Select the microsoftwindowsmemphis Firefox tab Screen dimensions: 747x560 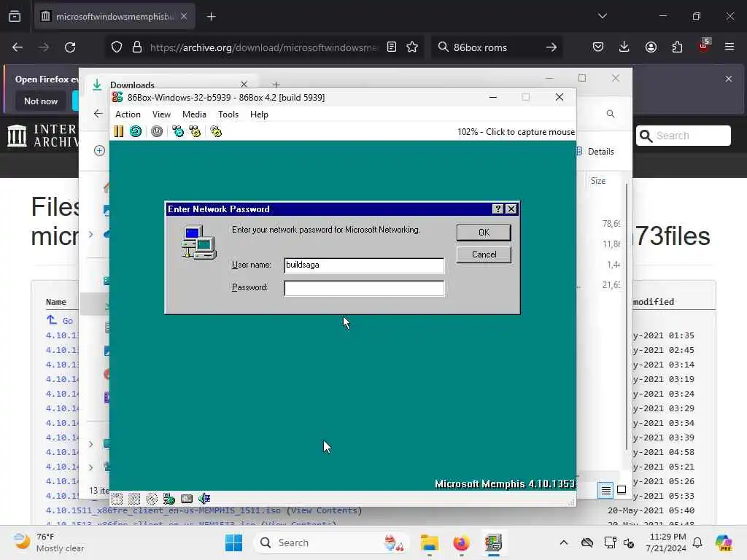coord(115,16)
